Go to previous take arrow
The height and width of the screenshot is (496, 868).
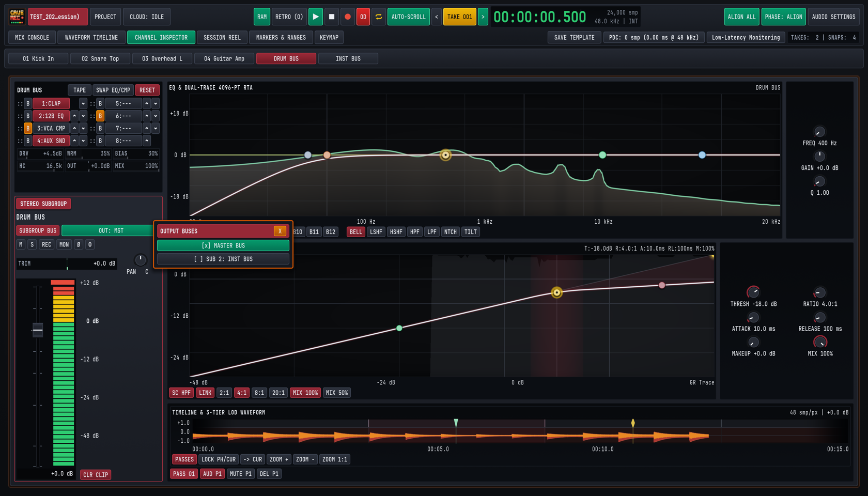coord(437,17)
